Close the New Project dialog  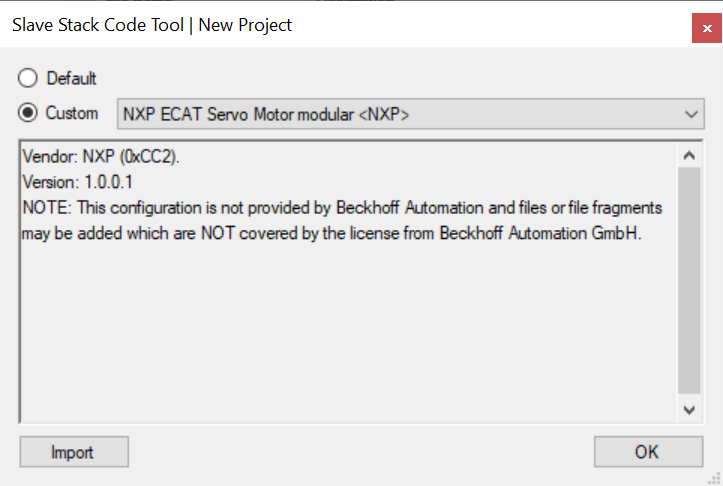[706, 28]
